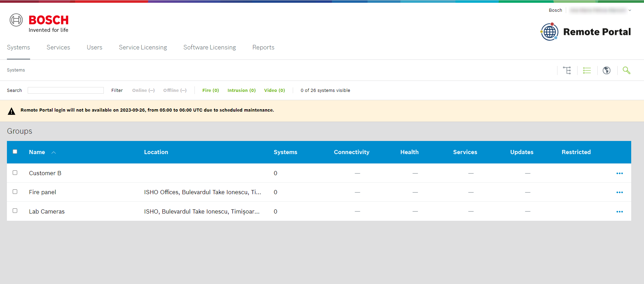
Task: Toggle the select-all groups checkbox
Action: [15, 152]
